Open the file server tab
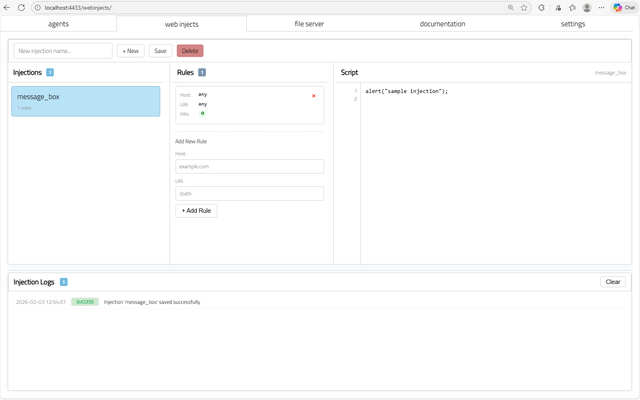Image resolution: width=640 pixels, height=400 pixels. [309, 24]
